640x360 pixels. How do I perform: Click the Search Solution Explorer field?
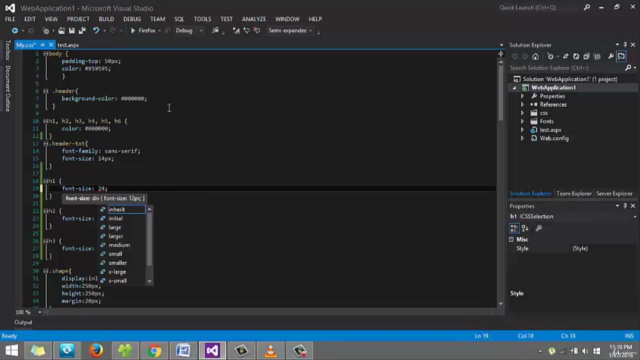click(x=567, y=68)
